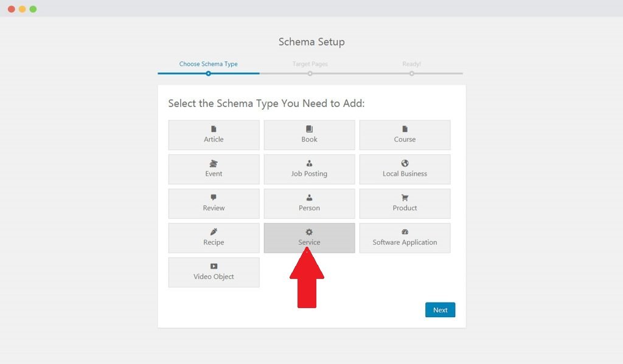
Task: Open the Ready! step
Action: (412, 64)
